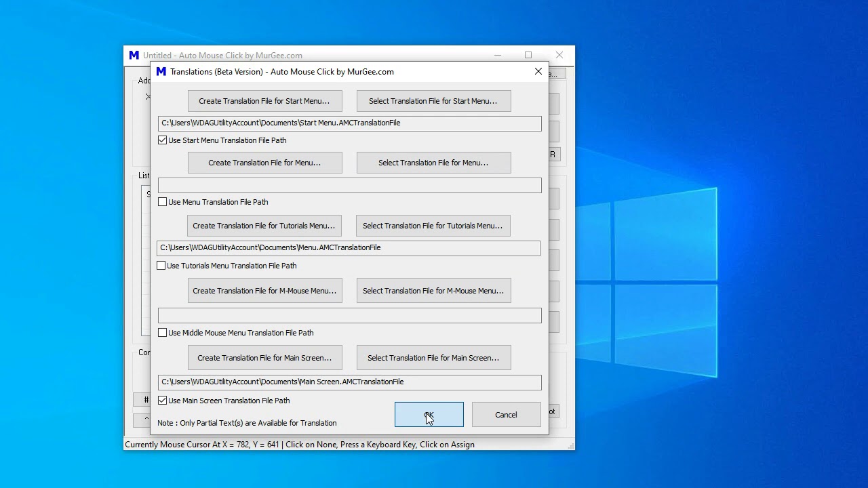Enable Use Tutorials Menu Translation File Path
The width and height of the screenshot is (868, 488).
coord(161,266)
